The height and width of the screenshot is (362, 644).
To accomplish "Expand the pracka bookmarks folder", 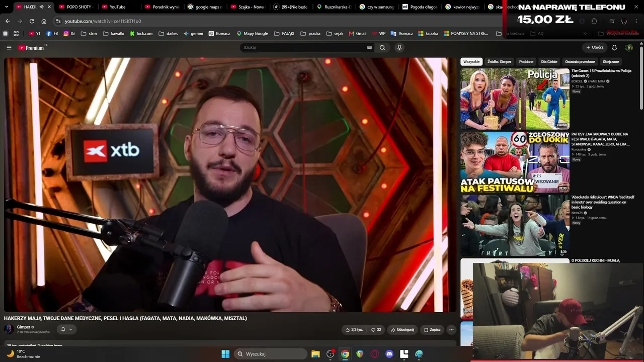I will [x=310, y=34].
